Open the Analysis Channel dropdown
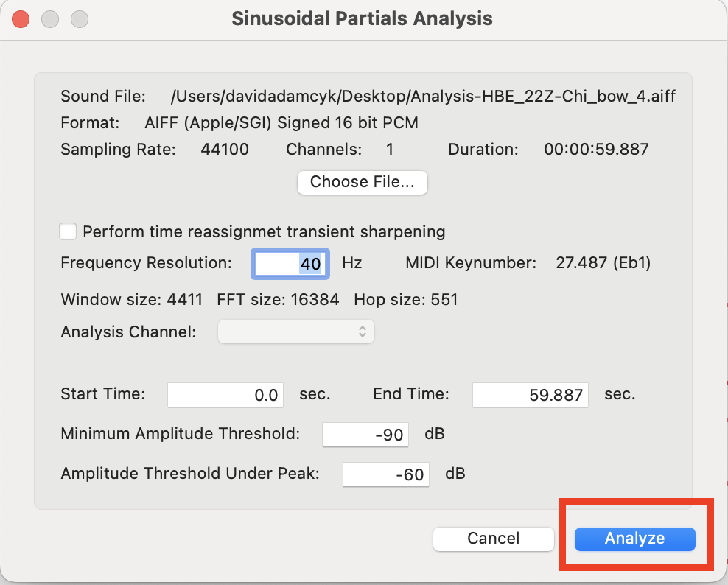Viewport: 728px width, 585px height. click(295, 332)
